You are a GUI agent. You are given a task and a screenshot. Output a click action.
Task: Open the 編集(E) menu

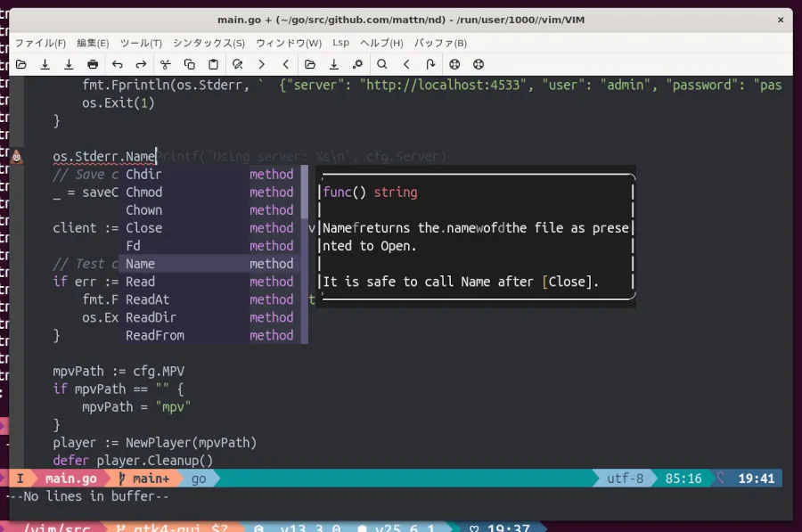(93, 43)
